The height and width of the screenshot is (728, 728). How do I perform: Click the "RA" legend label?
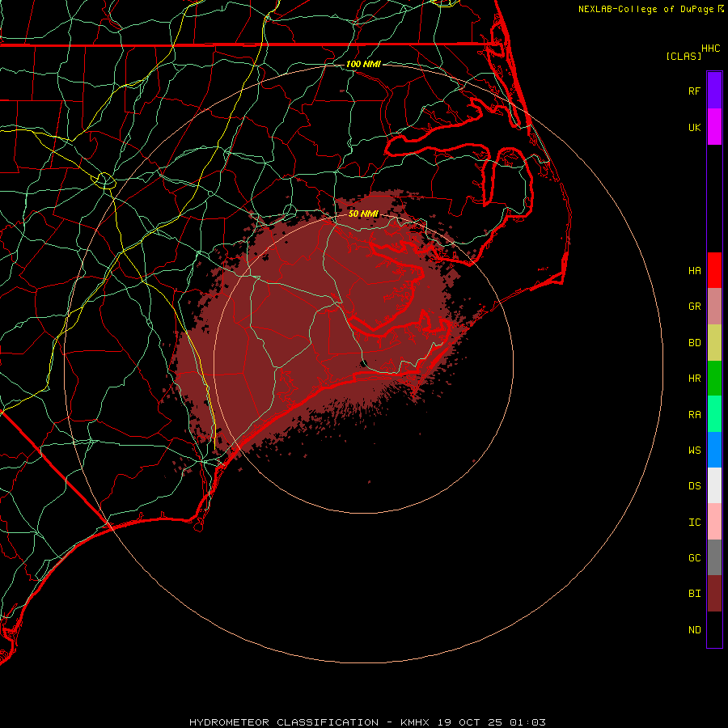695,415
